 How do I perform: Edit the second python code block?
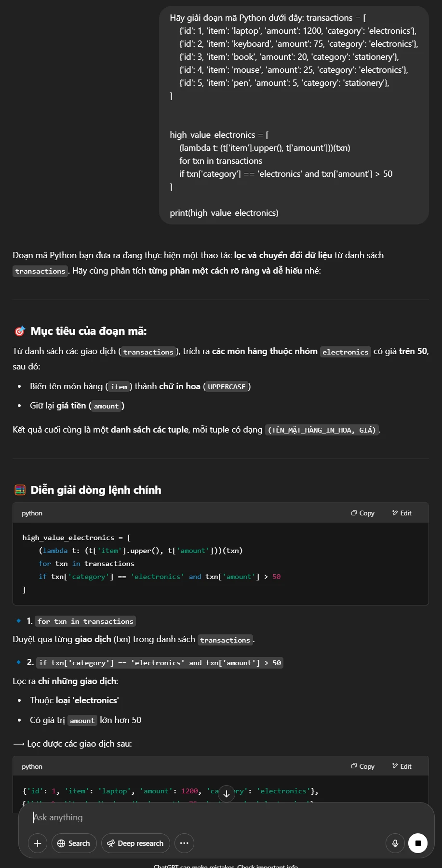[402, 766]
